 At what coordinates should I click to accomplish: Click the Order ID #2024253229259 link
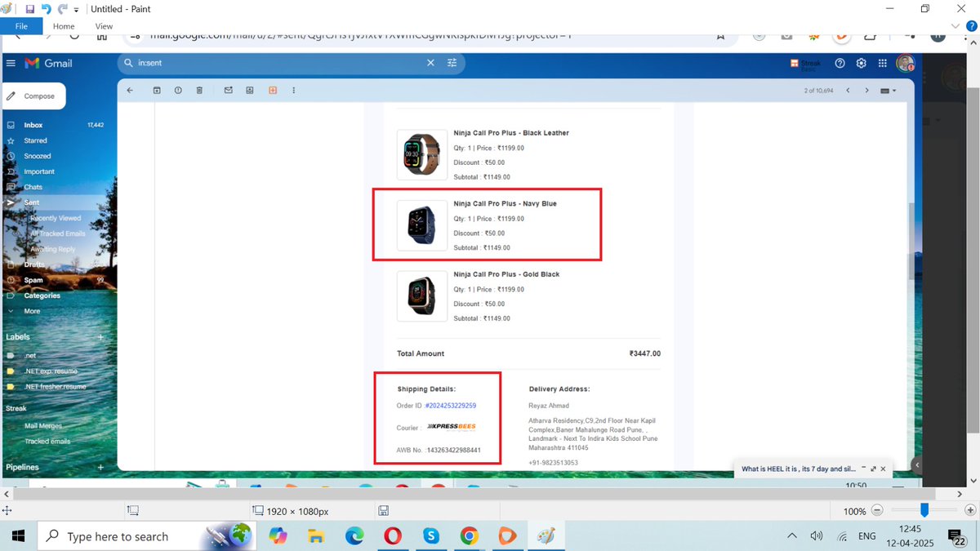(451, 406)
